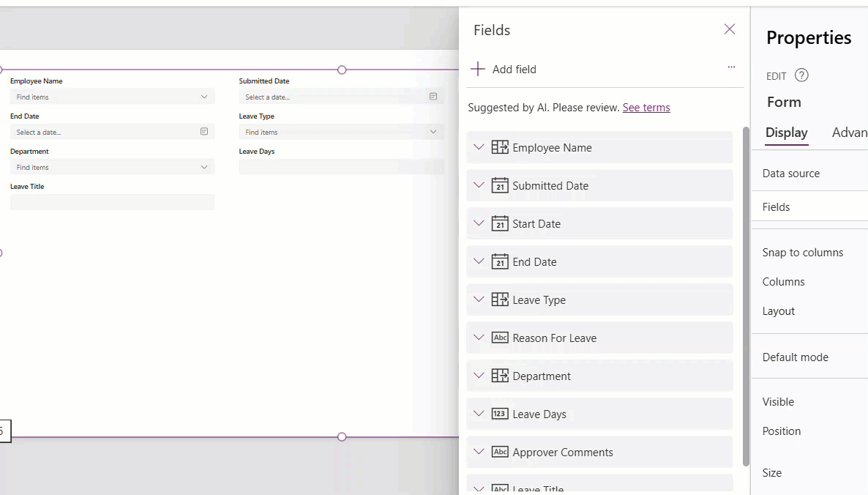The width and height of the screenshot is (868, 495).
Task: Click the Abc text icon beside Approver Comments
Action: point(500,452)
